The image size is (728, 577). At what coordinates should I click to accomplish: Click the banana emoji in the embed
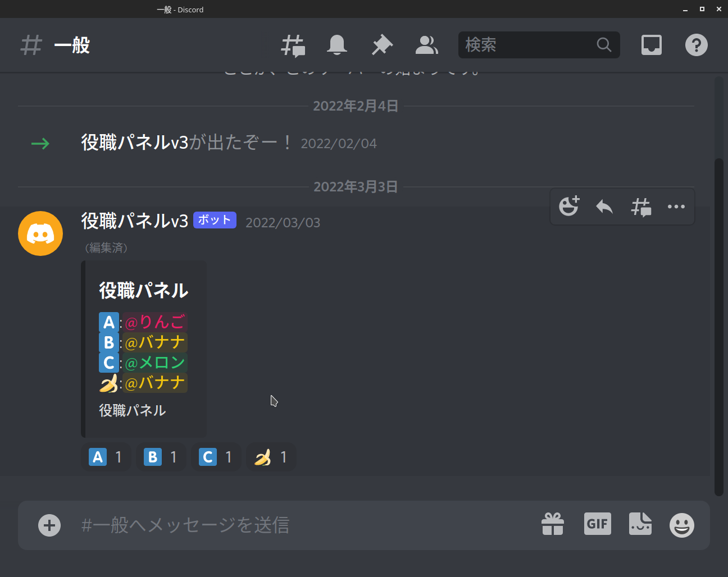[x=109, y=383]
